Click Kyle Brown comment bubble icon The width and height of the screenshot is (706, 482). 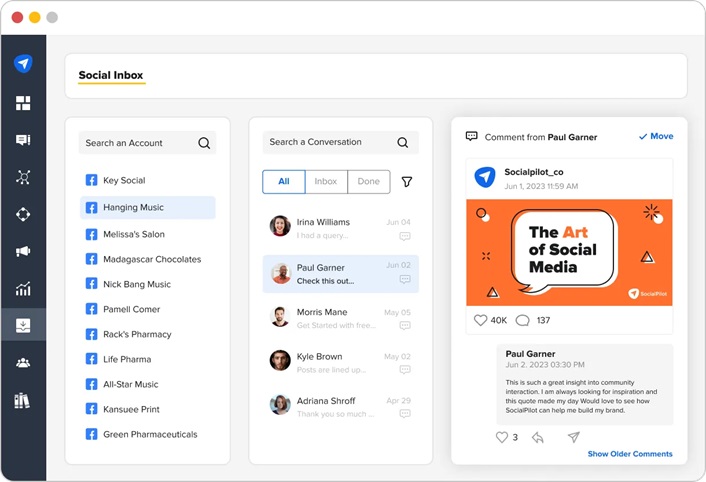click(x=405, y=370)
